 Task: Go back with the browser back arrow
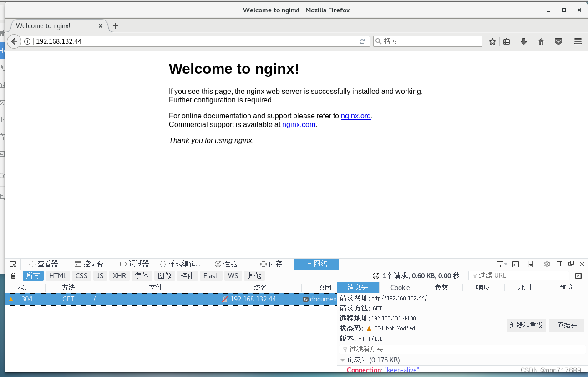click(x=14, y=41)
